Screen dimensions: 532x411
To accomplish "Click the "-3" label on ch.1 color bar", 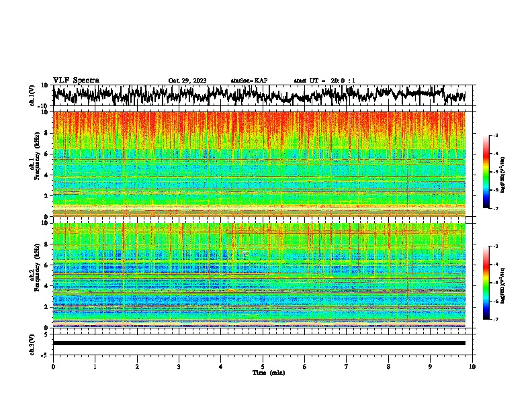I will [x=495, y=135].
